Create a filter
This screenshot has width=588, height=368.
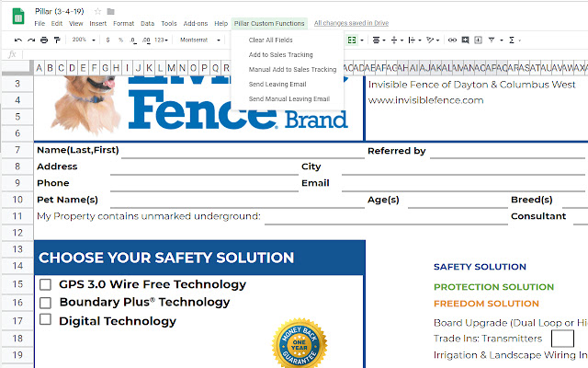[492, 40]
